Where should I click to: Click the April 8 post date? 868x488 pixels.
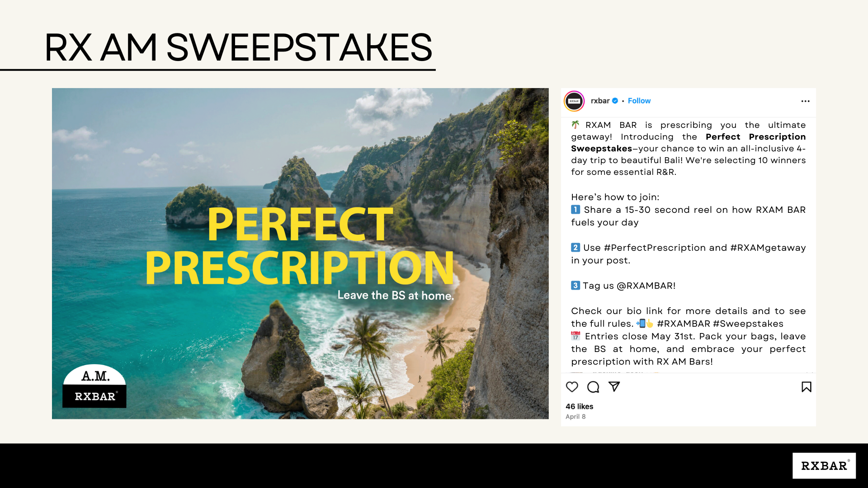point(576,417)
